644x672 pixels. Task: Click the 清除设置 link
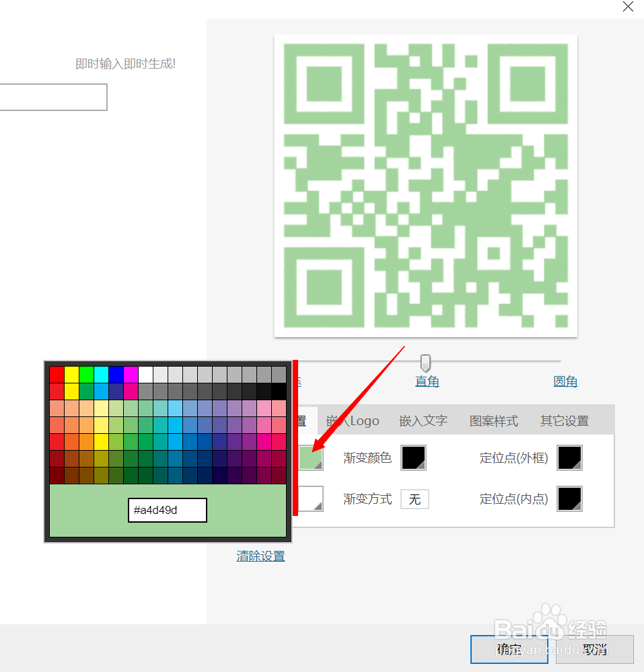pos(260,556)
